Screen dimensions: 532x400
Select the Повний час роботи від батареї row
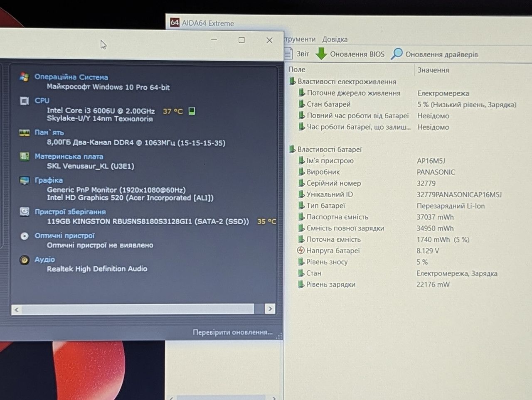(358, 115)
